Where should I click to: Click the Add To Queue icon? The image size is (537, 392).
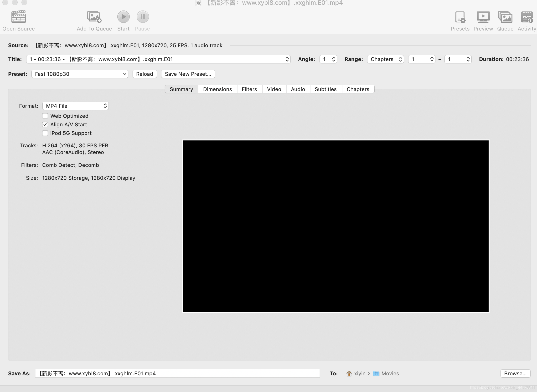point(94,17)
